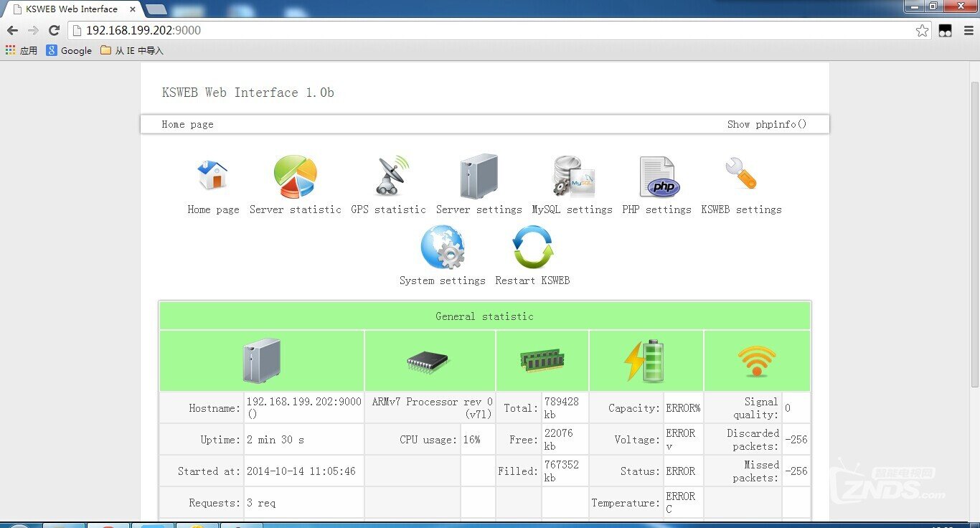
Task: Reload the page with refresh icon
Action: tap(54, 30)
